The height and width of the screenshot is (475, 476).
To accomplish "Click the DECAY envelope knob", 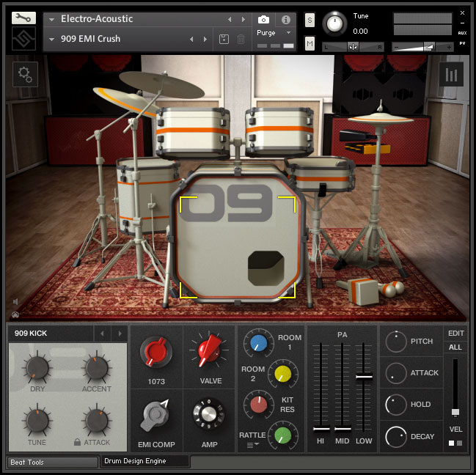I will click(396, 437).
